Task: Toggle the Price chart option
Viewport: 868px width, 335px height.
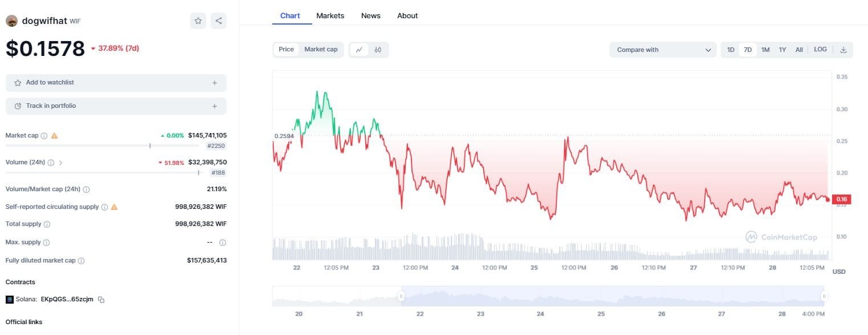Action: (x=286, y=50)
